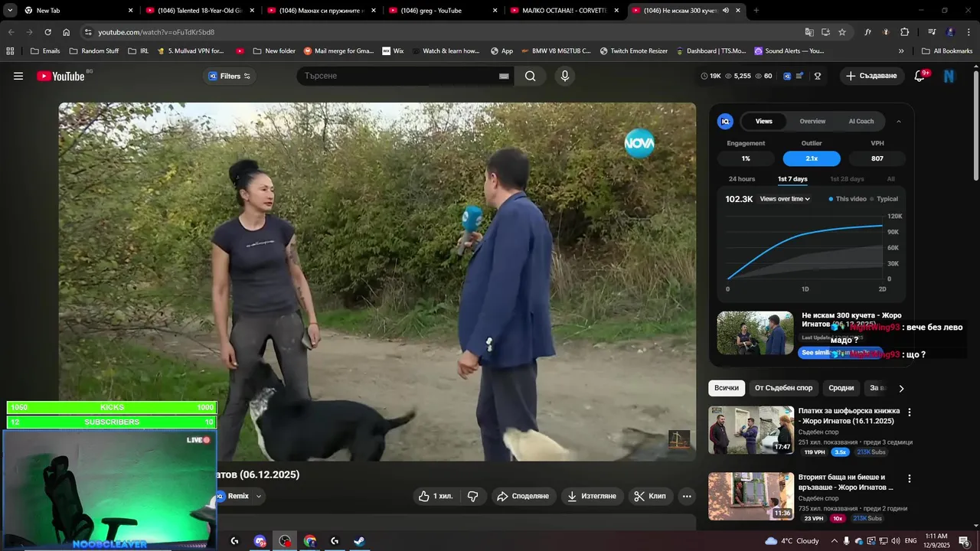Open a new browser tab with plus
980x551 pixels.
pyautogui.click(x=756, y=11)
